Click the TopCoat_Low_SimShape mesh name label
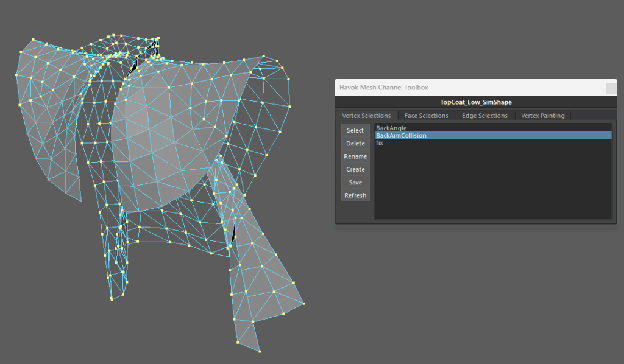This screenshot has width=624, height=364. click(476, 102)
